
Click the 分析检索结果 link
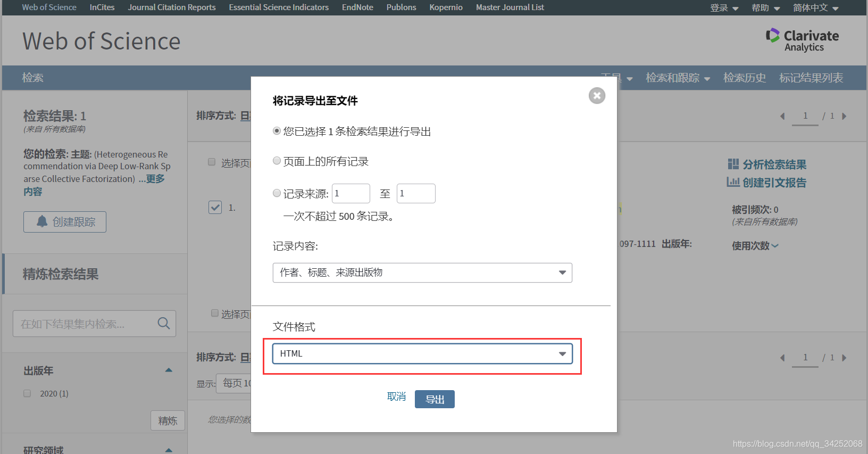pyautogui.click(x=774, y=164)
